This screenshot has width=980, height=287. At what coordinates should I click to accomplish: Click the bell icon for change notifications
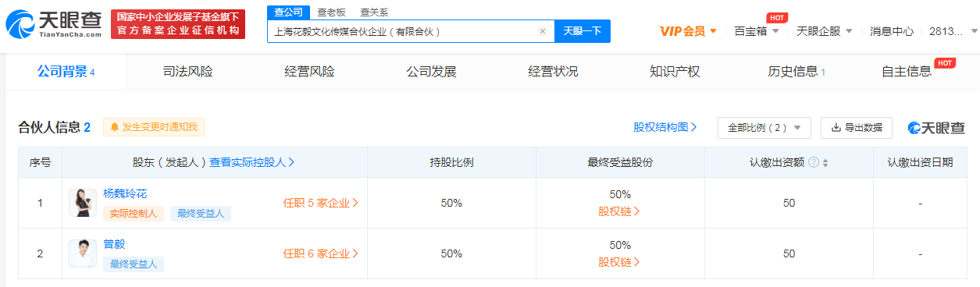click(115, 127)
